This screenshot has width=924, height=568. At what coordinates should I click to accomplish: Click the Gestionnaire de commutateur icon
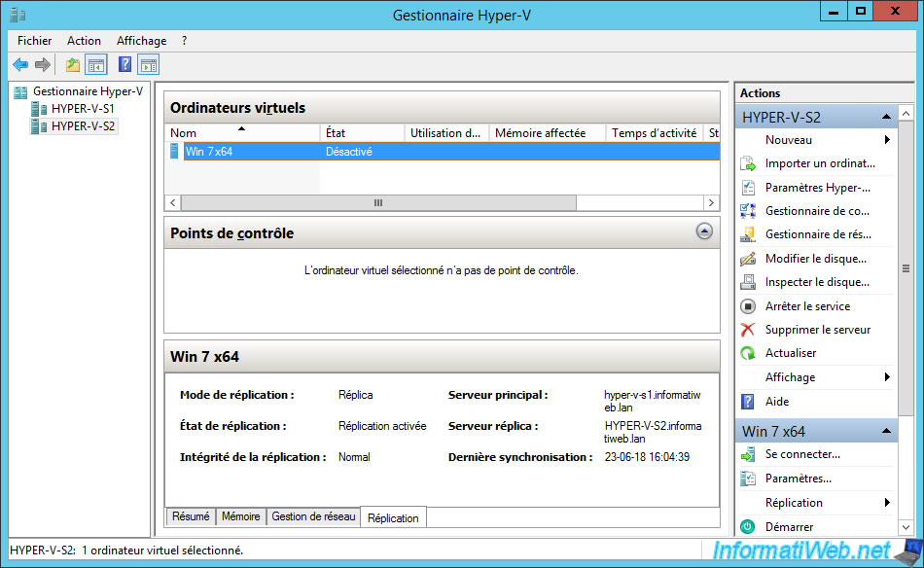(x=748, y=211)
